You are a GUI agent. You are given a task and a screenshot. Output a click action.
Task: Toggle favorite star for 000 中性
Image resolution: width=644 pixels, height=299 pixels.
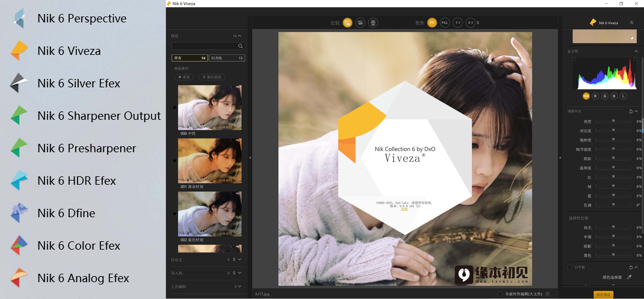174,107
